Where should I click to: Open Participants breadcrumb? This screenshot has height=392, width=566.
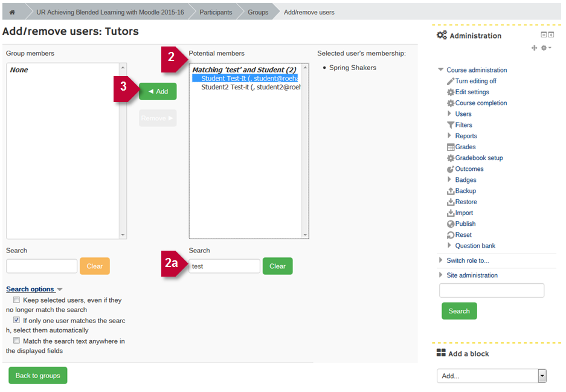coord(216,12)
